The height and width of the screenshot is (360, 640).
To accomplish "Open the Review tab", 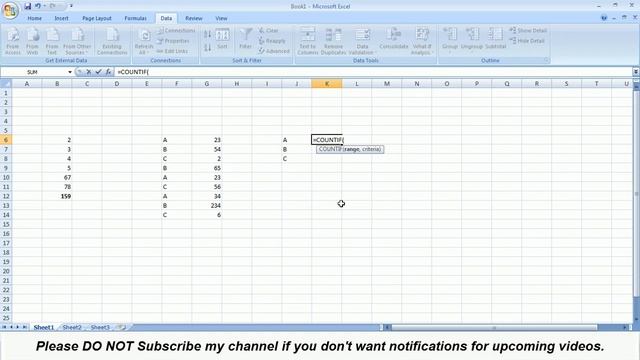I will pyautogui.click(x=193, y=18).
